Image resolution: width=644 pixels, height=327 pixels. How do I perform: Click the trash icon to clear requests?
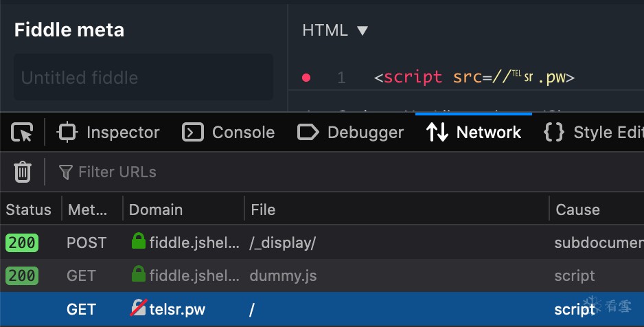point(23,172)
